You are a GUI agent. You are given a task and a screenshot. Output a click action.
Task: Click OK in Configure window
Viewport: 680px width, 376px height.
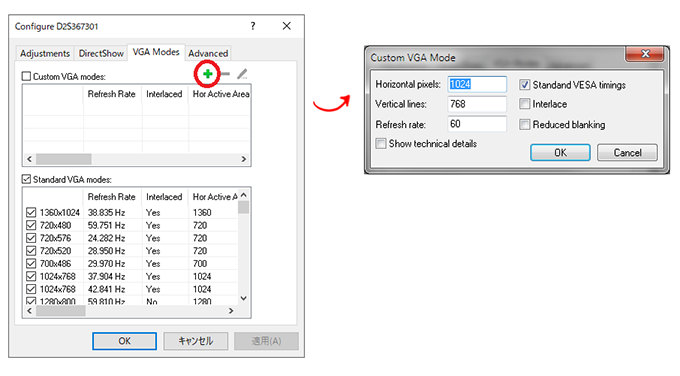(124, 341)
